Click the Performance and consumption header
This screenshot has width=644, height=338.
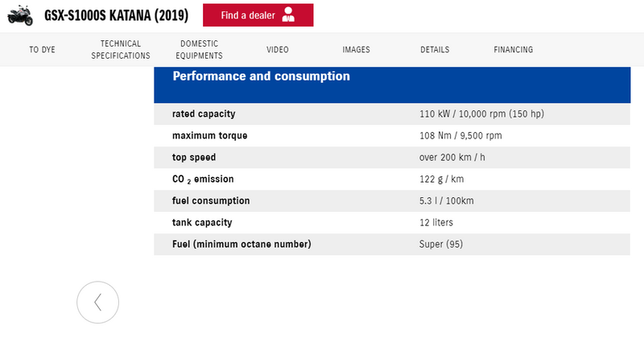[392, 84]
